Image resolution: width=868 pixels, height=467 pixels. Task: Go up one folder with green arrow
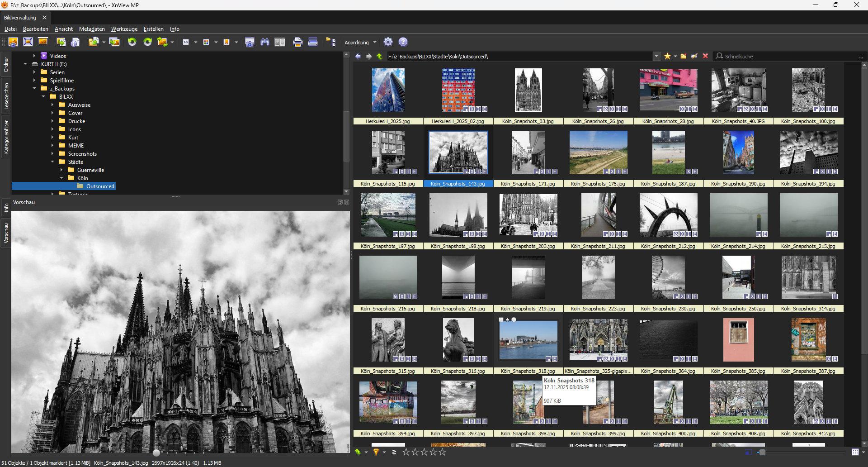coord(379,57)
